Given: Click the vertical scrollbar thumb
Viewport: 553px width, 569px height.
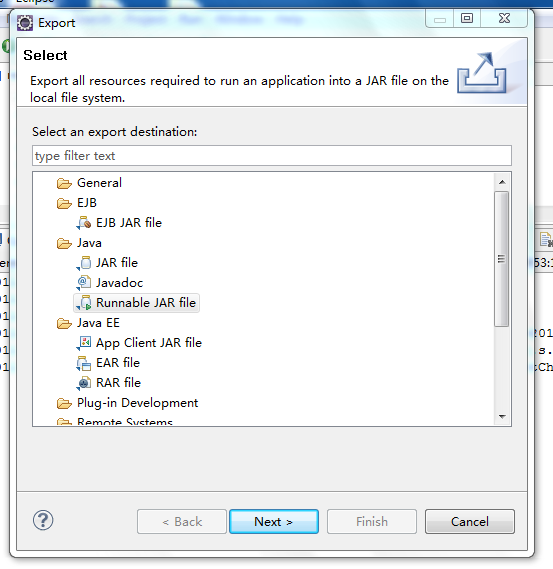Looking at the screenshot, I should click(502, 259).
